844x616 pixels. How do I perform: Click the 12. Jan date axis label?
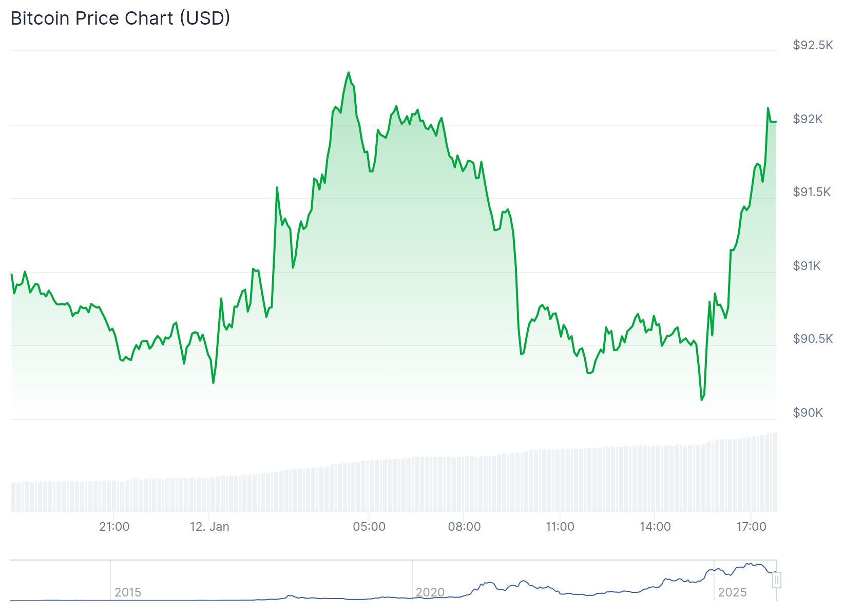[x=209, y=527]
